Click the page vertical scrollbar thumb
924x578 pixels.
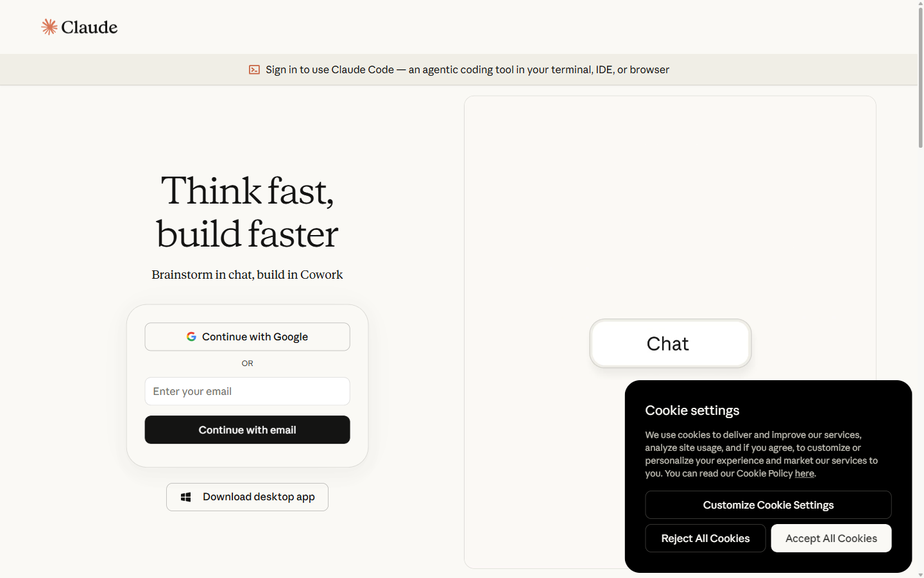pos(920,77)
